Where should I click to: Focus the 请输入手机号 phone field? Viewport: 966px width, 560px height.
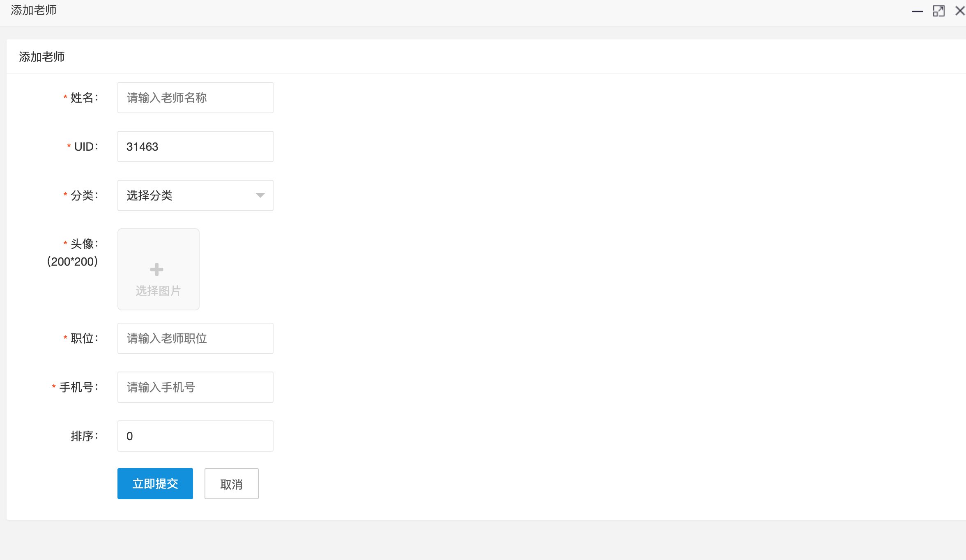pyautogui.click(x=195, y=387)
